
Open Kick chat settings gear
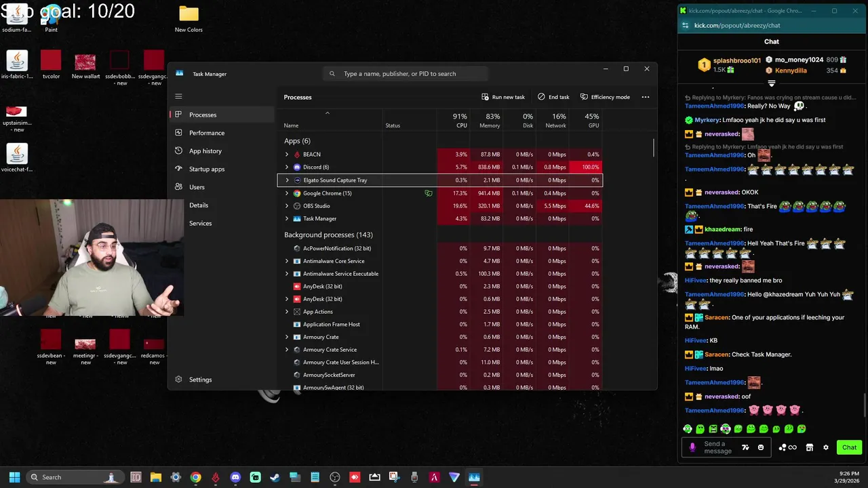point(825,447)
